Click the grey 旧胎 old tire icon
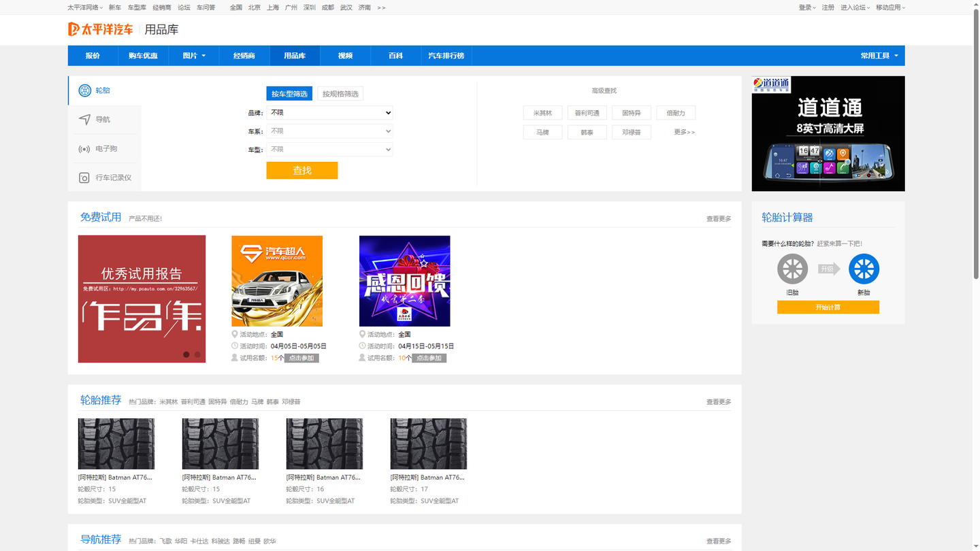 click(x=793, y=269)
